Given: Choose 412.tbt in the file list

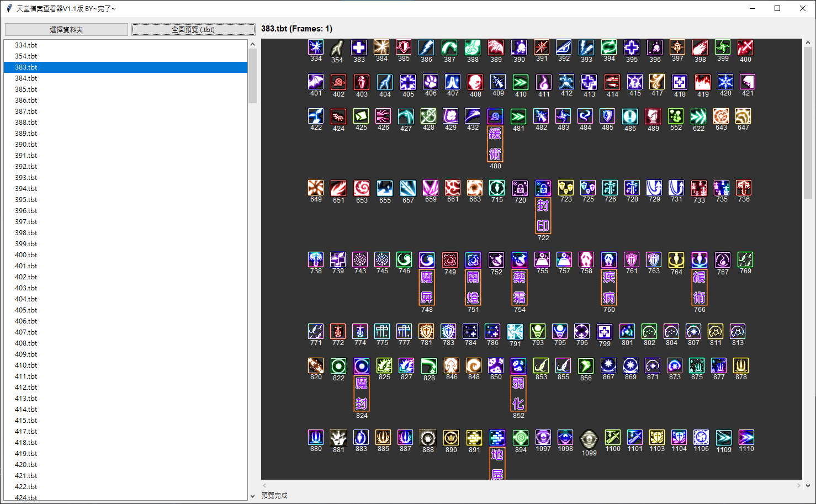Looking at the screenshot, I should (x=27, y=388).
